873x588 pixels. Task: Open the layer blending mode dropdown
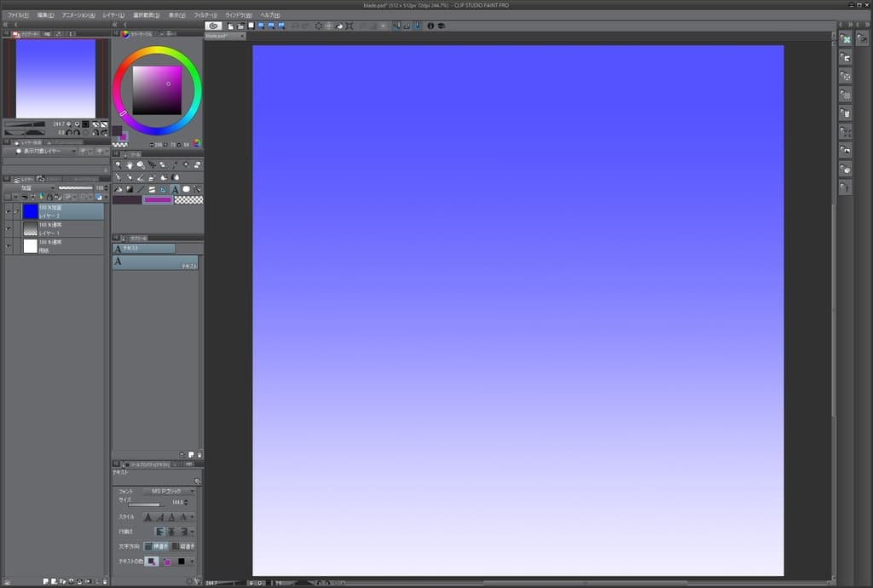point(38,187)
